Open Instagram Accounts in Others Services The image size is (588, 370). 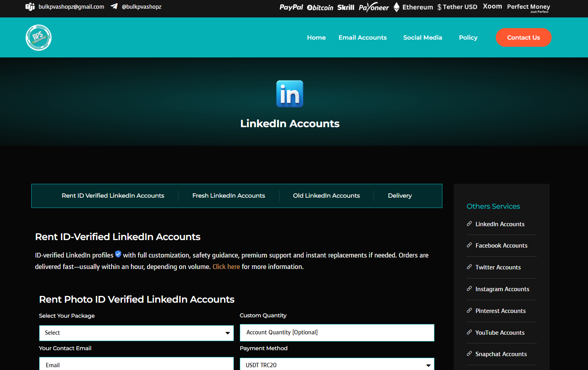[502, 289]
